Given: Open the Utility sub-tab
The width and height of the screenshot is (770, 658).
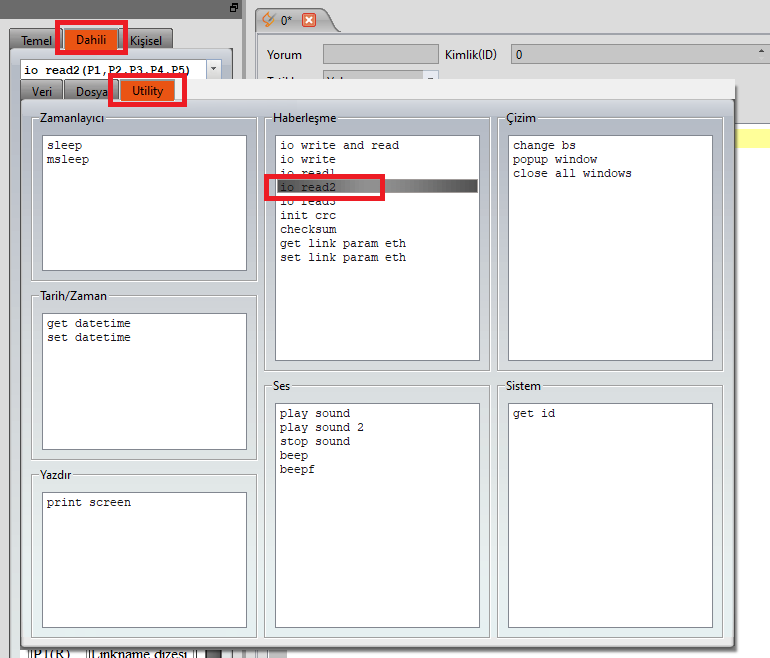Looking at the screenshot, I should pyautogui.click(x=148, y=91).
